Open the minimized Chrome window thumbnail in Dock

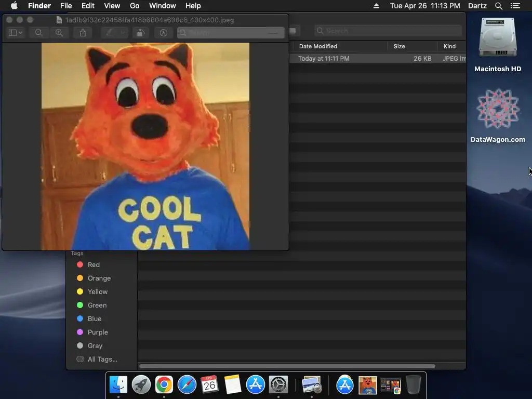click(x=391, y=386)
